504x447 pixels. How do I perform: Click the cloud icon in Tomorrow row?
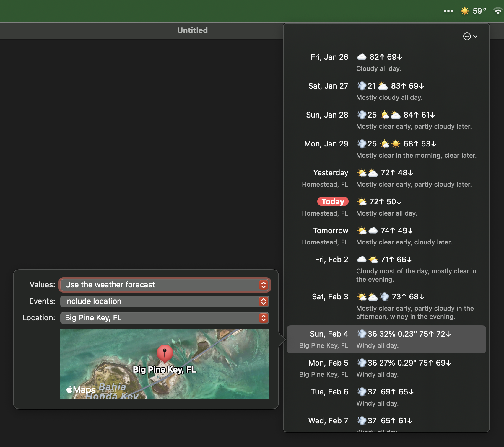pyautogui.click(x=373, y=230)
